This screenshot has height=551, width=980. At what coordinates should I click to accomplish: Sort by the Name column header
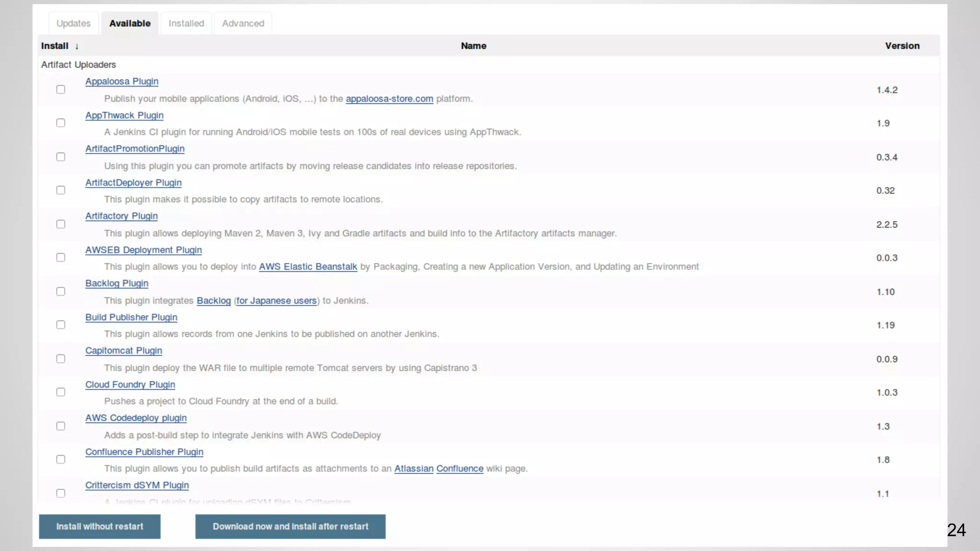[473, 46]
